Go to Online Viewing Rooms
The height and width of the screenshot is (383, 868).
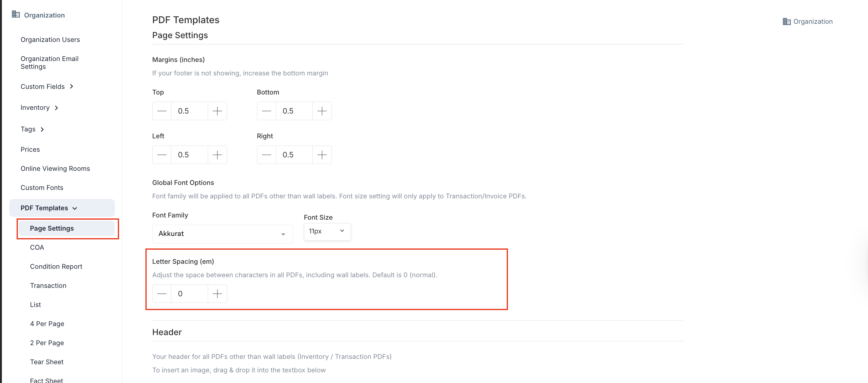(x=55, y=169)
